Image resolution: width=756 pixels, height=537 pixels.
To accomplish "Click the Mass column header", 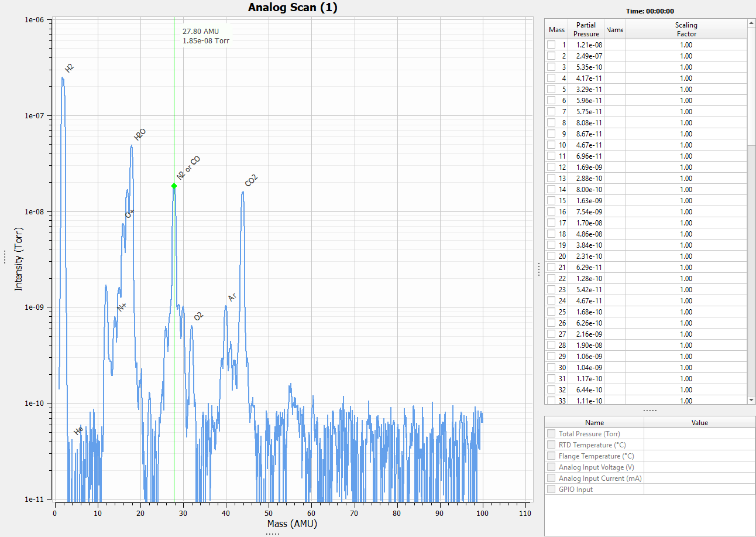I will coord(556,29).
